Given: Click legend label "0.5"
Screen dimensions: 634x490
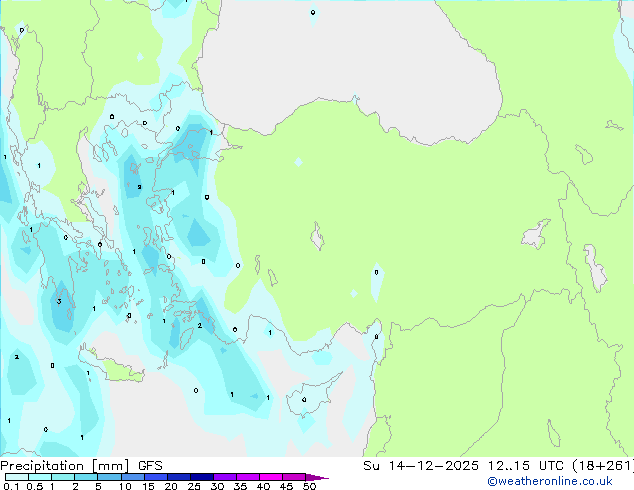Looking at the screenshot, I should tap(35, 486).
